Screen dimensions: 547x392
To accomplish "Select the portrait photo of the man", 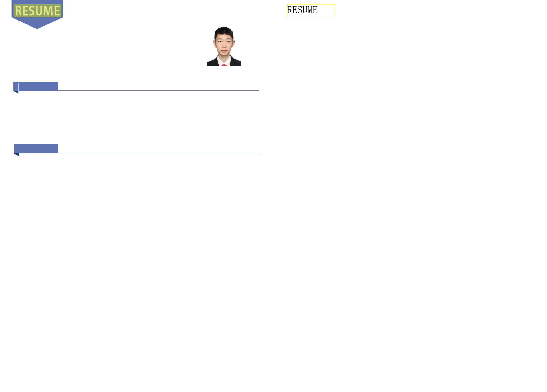I will tap(224, 46).
